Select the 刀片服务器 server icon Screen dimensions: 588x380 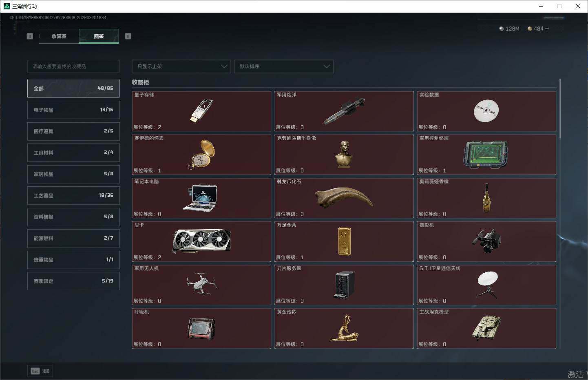tap(344, 285)
